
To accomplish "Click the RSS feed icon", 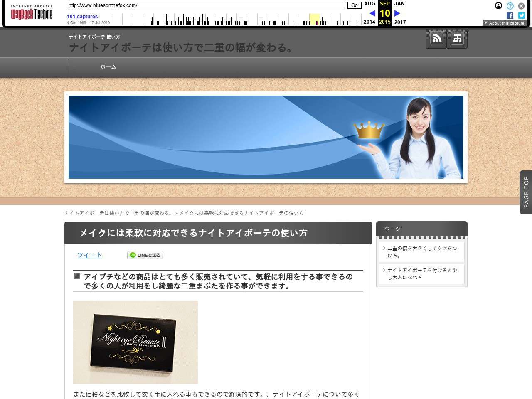I will click(436, 39).
